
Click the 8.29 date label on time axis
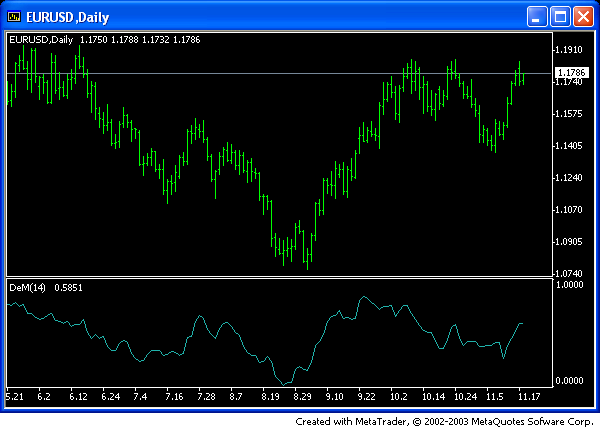click(x=302, y=396)
